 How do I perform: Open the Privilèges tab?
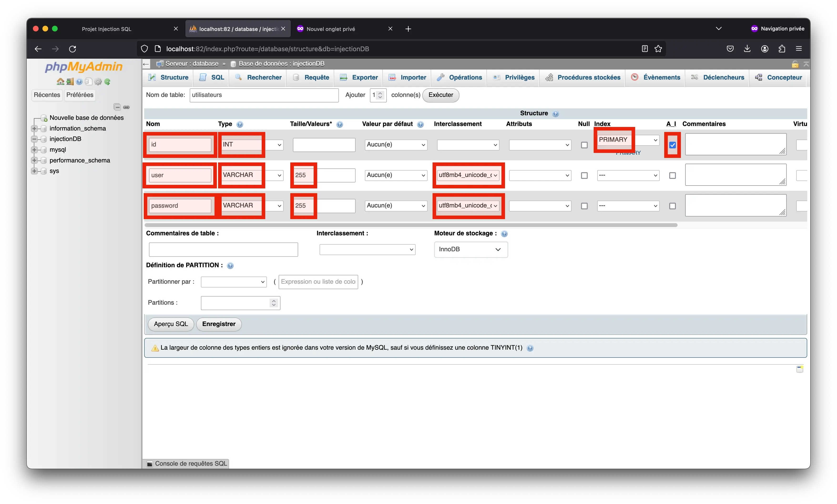(x=514, y=77)
